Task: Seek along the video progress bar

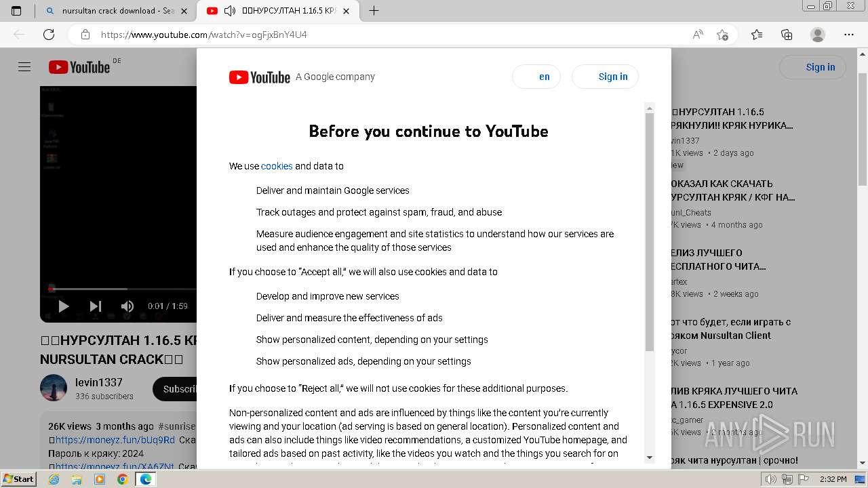Action: [122, 289]
